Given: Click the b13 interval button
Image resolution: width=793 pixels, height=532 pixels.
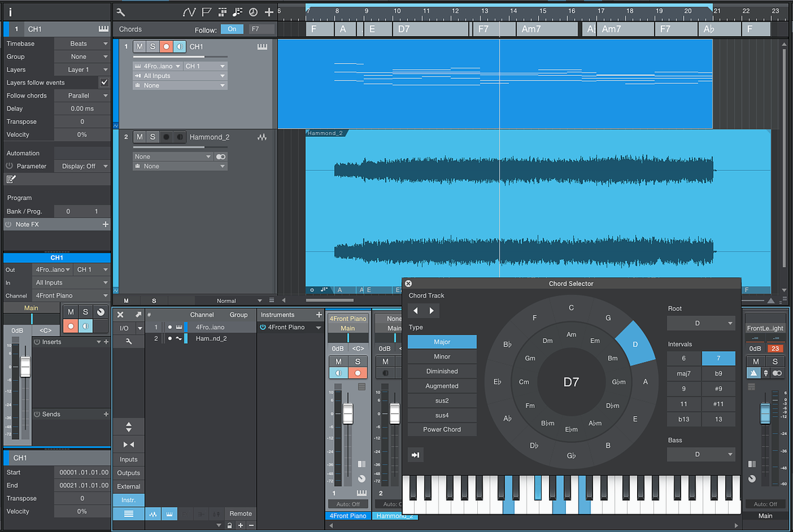Looking at the screenshot, I should point(684,420).
